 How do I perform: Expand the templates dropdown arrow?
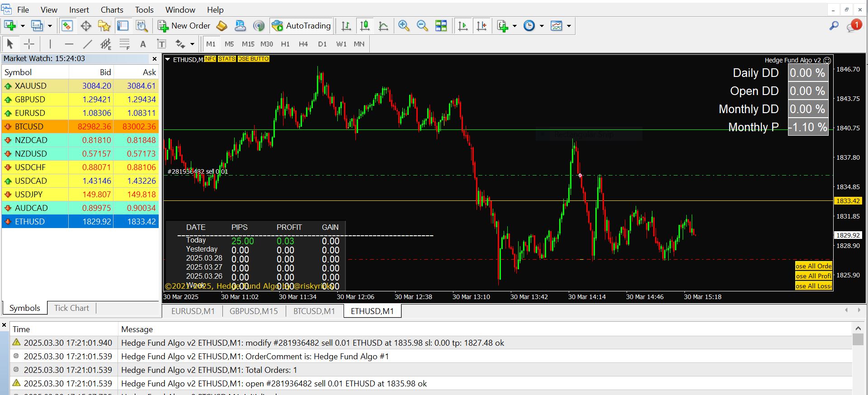(569, 26)
